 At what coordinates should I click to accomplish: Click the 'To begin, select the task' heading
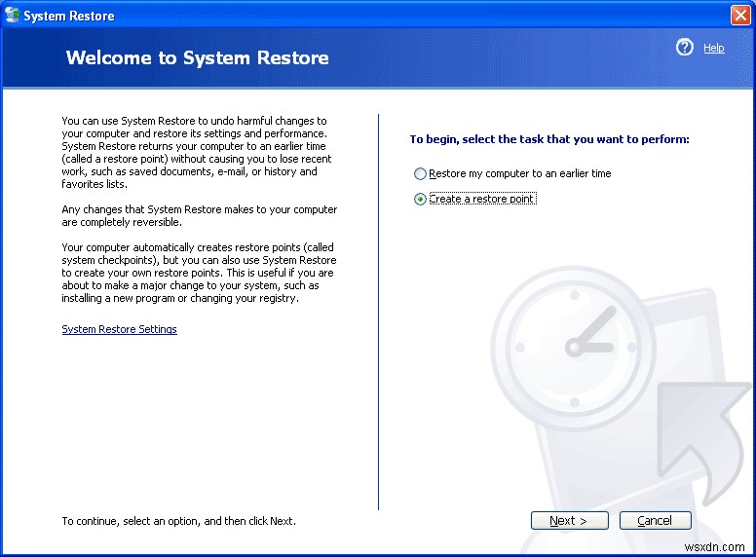(x=549, y=139)
